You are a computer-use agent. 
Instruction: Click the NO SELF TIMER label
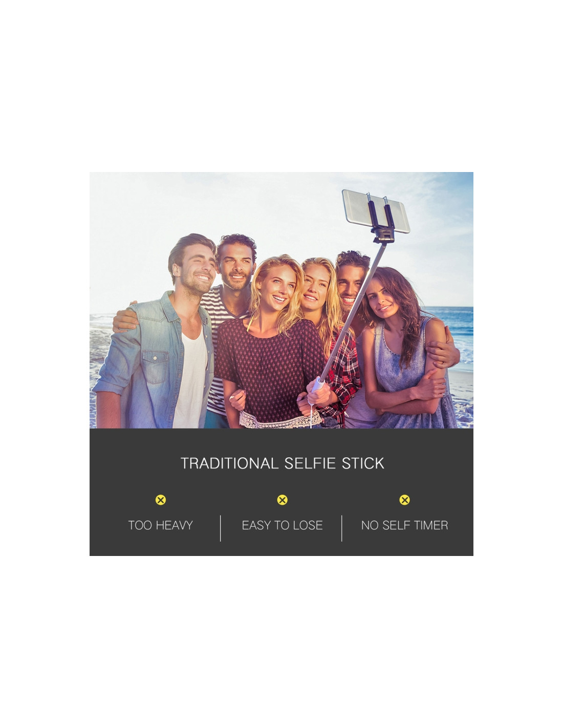404,525
